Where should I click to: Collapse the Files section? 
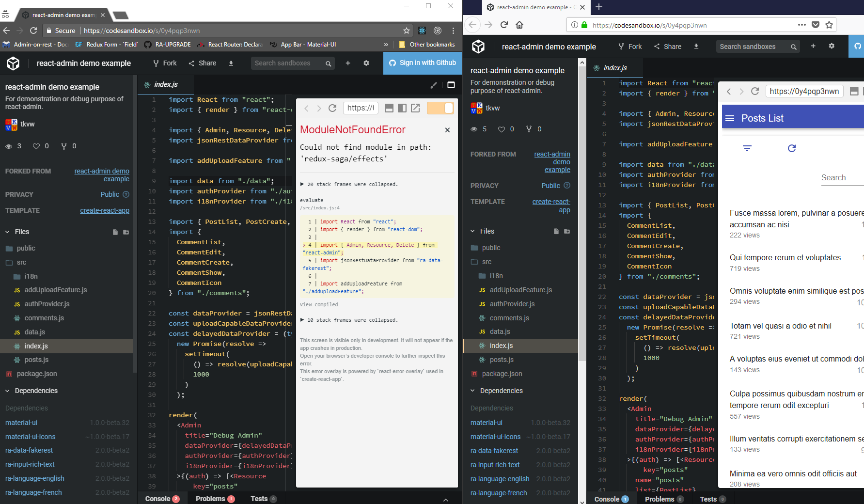tap(7, 232)
